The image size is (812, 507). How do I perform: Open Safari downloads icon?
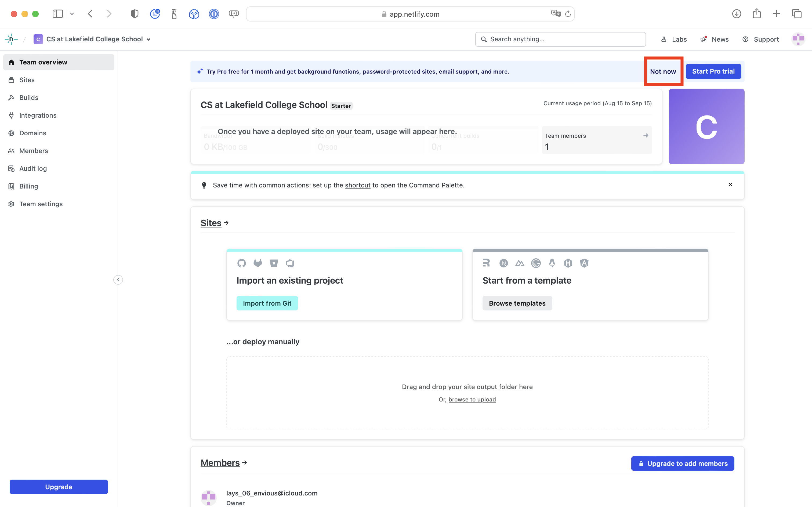pos(737,14)
